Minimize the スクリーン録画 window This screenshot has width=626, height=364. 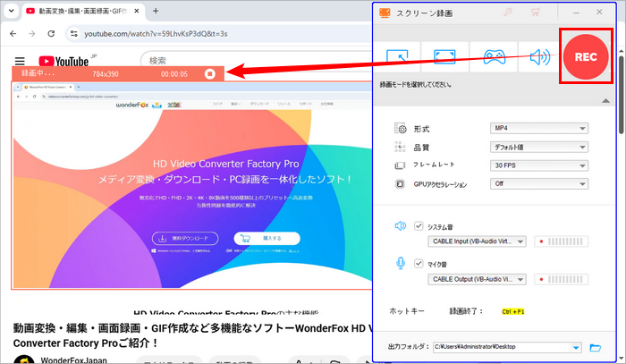pos(576,13)
